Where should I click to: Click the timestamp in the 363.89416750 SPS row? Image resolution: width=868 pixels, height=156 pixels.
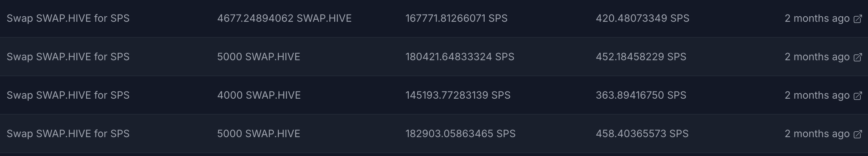(817, 95)
